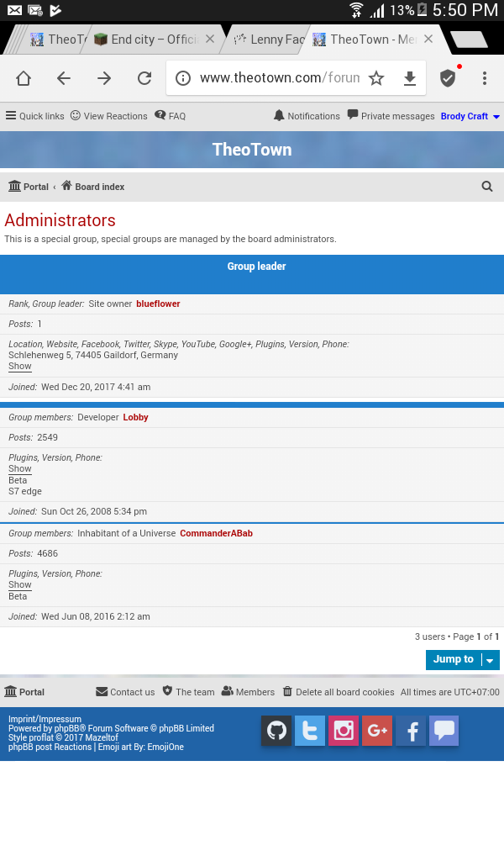This screenshot has width=504, height=861.
Task: Open the shield protection icon
Action: pyautogui.click(x=448, y=78)
